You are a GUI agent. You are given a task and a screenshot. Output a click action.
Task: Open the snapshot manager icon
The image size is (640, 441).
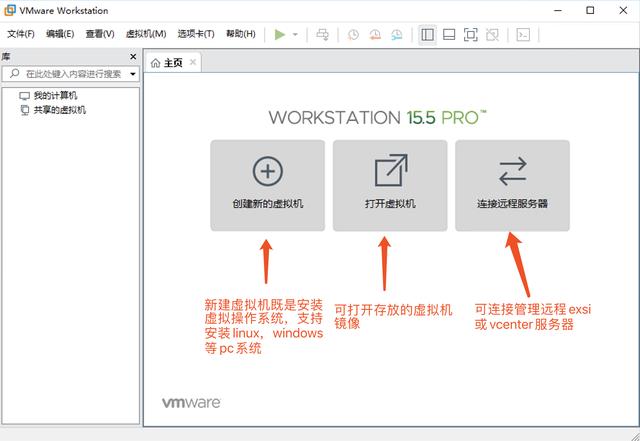tap(396, 35)
